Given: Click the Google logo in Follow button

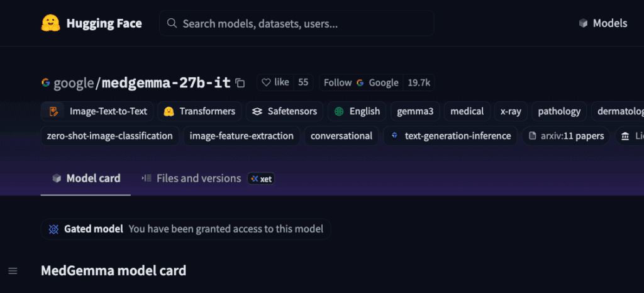Looking at the screenshot, I should click(x=360, y=82).
